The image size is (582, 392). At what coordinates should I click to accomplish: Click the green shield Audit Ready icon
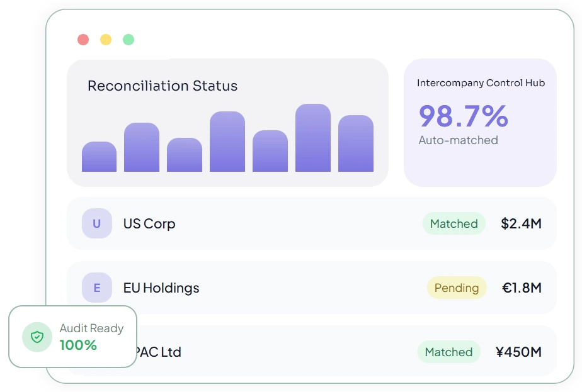pyautogui.click(x=37, y=337)
